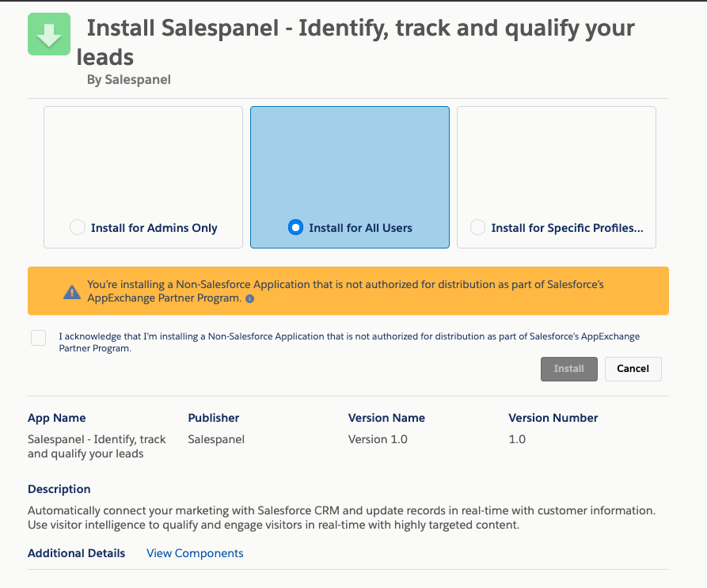Image resolution: width=707 pixels, height=588 pixels.
Task: Check the acknowledge Non-Salesforce Application checkbox
Action: pyautogui.click(x=38, y=337)
